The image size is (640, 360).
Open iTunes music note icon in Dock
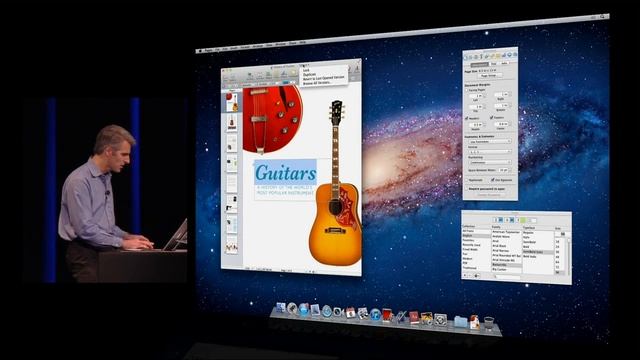point(376,315)
